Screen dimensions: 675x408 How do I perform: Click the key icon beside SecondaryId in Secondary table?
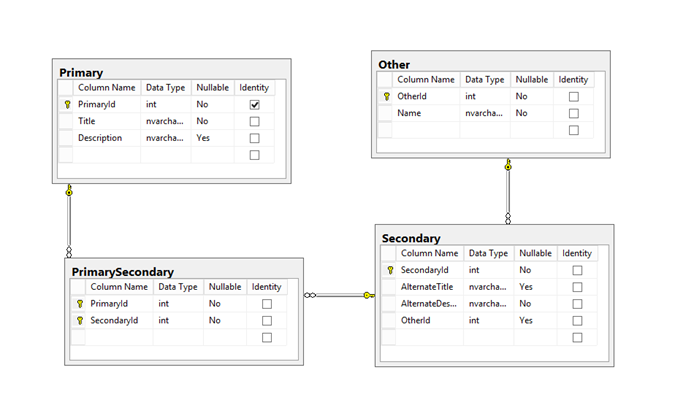point(389,270)
